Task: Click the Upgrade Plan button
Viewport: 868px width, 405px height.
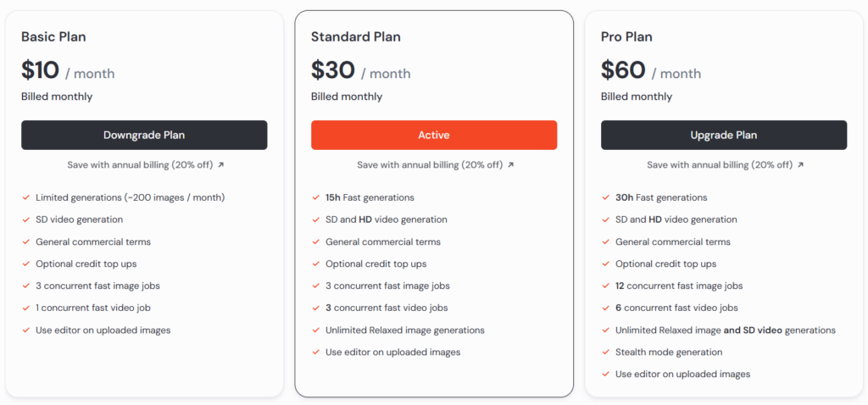Action: click(724, 135)
